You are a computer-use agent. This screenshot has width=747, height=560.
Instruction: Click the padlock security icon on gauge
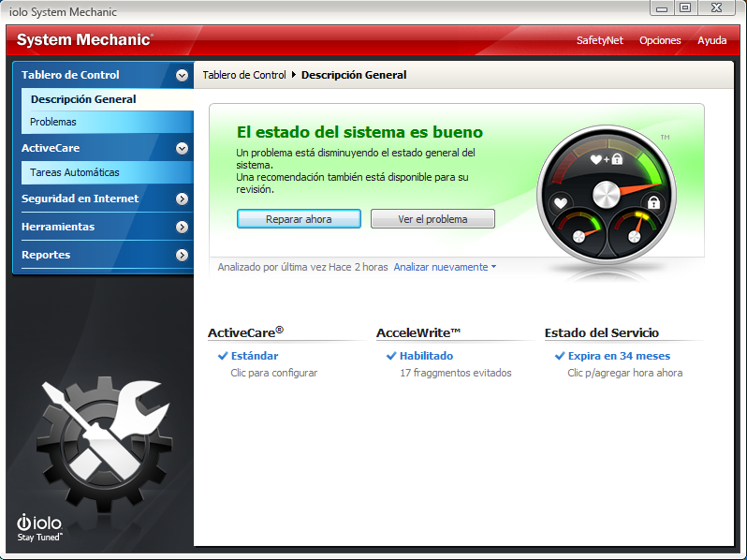653,202
